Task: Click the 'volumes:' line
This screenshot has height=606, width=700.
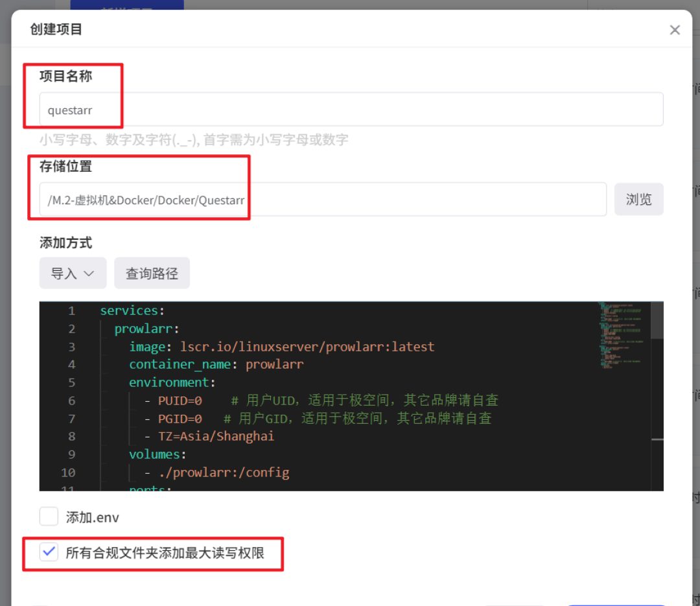Action: pyautogui.click(x=157, y=454)
